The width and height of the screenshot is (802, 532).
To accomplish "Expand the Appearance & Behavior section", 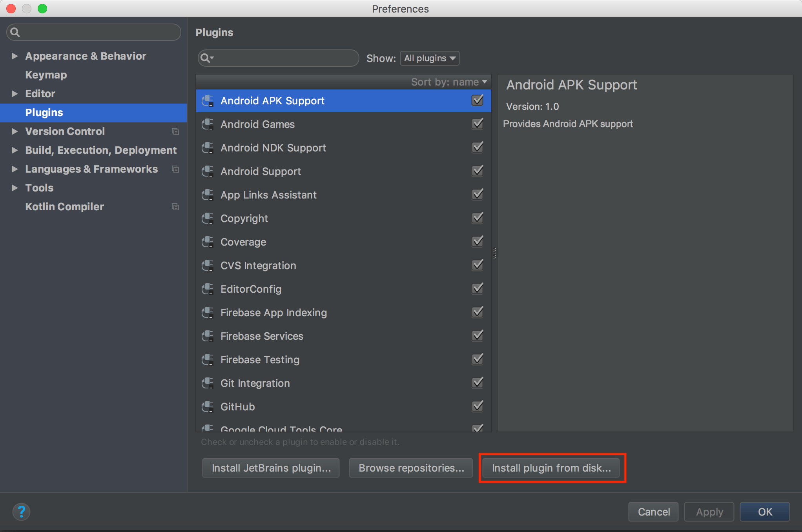I will 15,56.
